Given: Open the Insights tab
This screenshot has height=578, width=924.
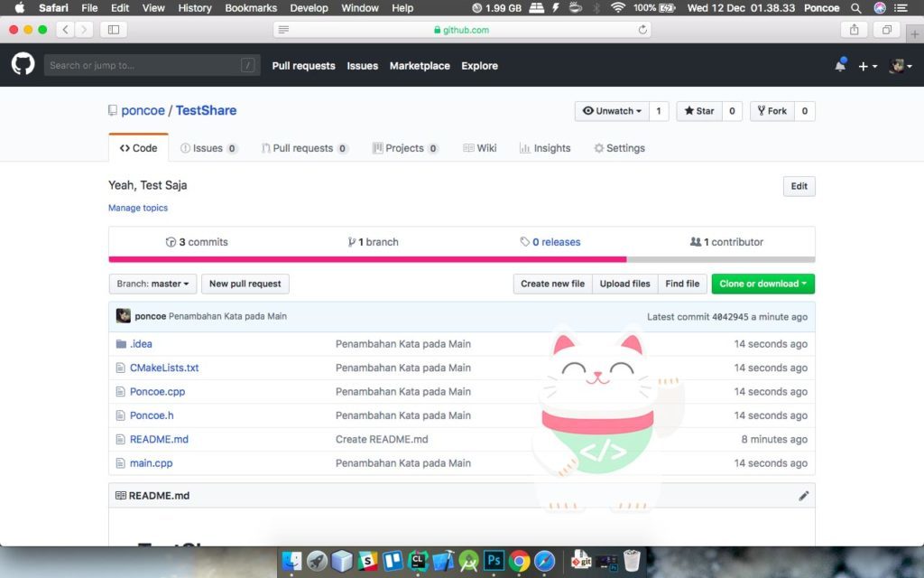Looking at the screenshot, I should (545, 148).
